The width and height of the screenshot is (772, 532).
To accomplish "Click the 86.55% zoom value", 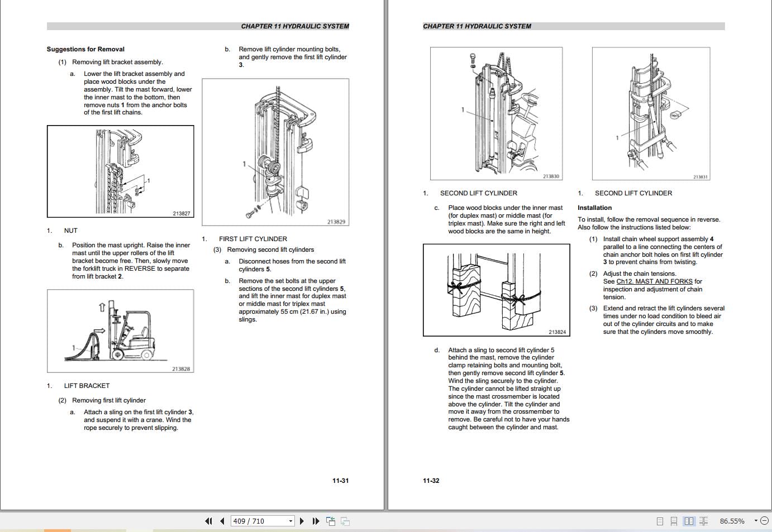I will tap(732, 521).
